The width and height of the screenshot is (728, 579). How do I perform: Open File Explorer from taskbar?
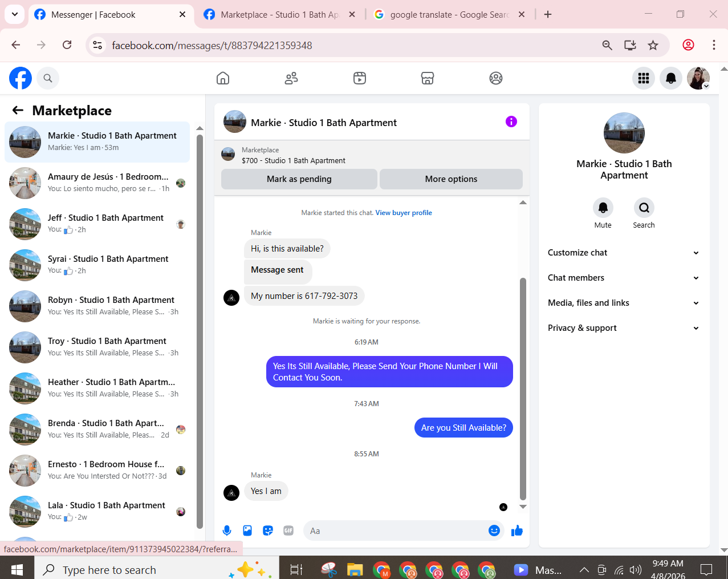click(355, 570)
